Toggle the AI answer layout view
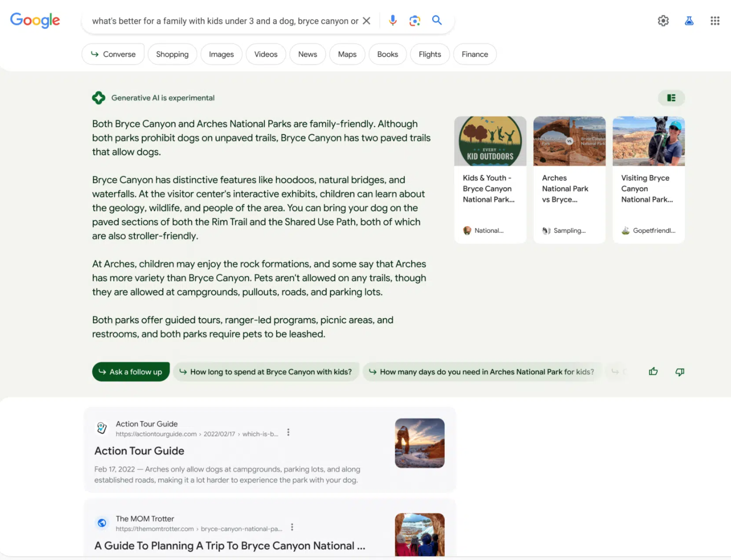Image resolution: width=731 pixels, height=560 pixels. [x=671, y=98]
